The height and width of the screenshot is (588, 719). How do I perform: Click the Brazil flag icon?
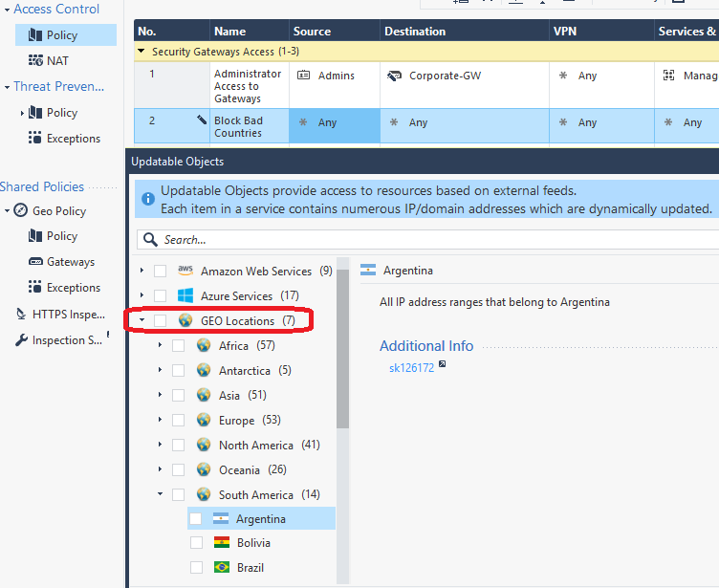click(x=221, y=567)
